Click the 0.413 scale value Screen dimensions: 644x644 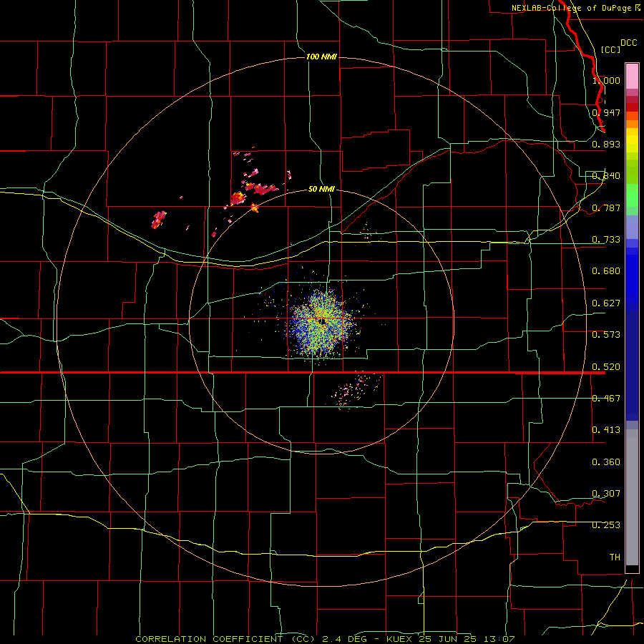[606, 430]
